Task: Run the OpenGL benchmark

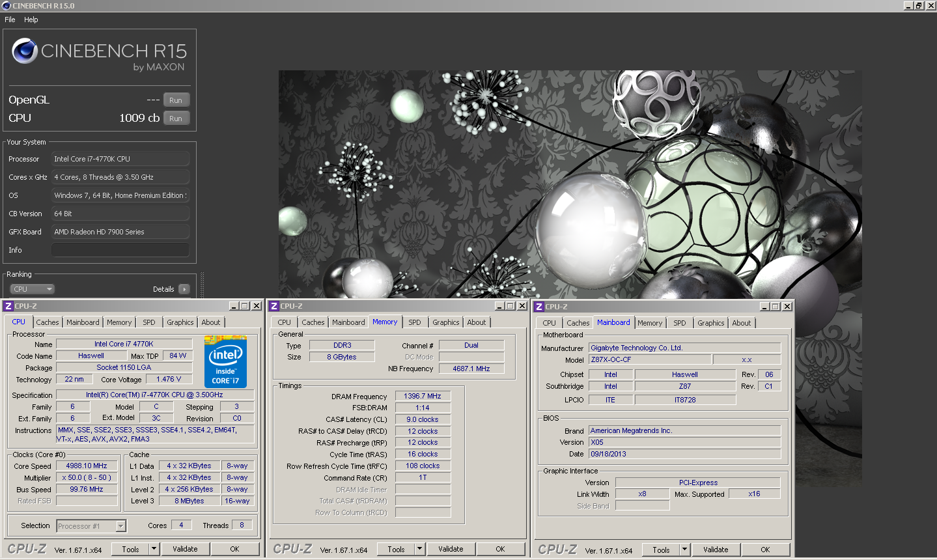Action: 176,100
